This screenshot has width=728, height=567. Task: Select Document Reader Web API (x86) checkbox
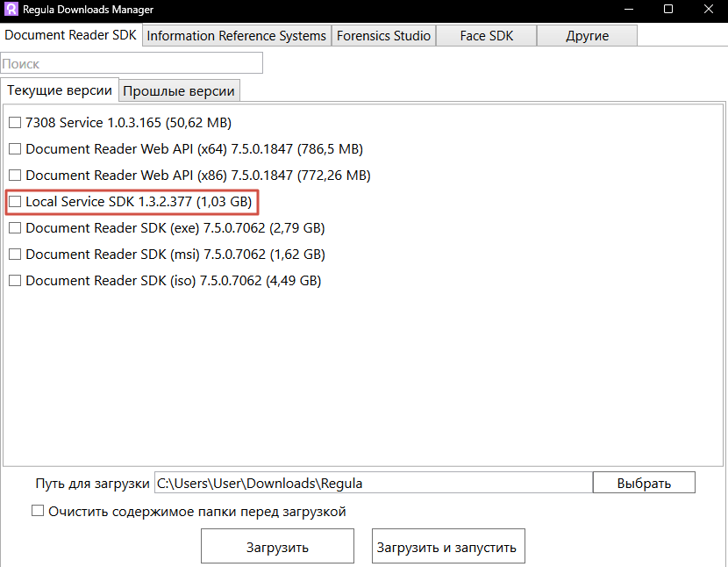coord(15,176)
